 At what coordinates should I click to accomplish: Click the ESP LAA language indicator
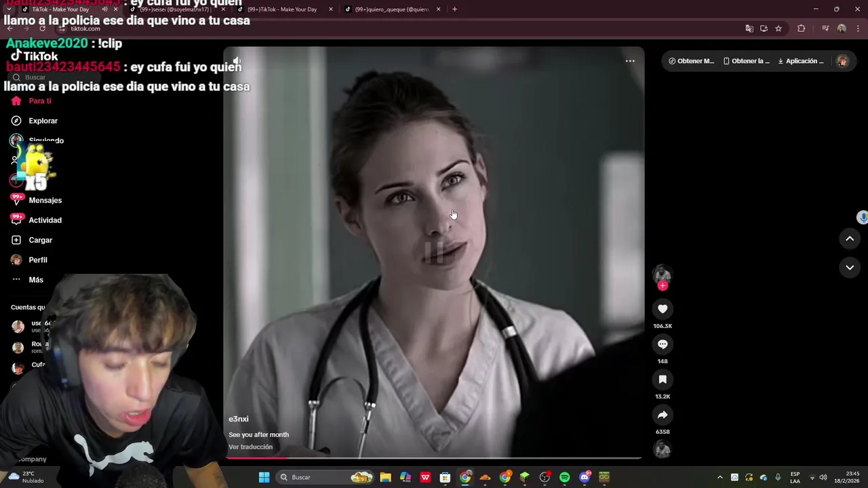(795, 477)
